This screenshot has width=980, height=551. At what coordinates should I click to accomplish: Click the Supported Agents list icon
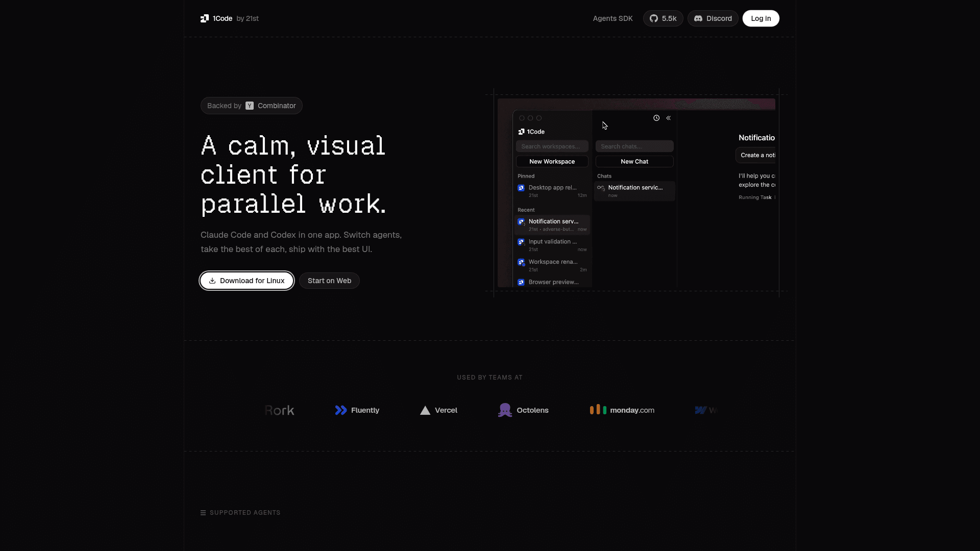(x=203, y=513)
